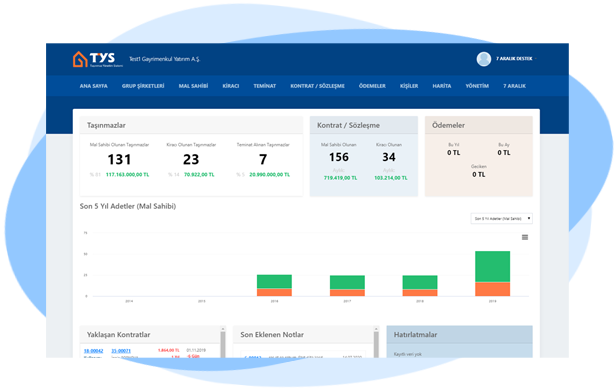Viewport: 615px width, 392px height.
Task: Click the Geciken 0 TL payment value
Action: 479,175
